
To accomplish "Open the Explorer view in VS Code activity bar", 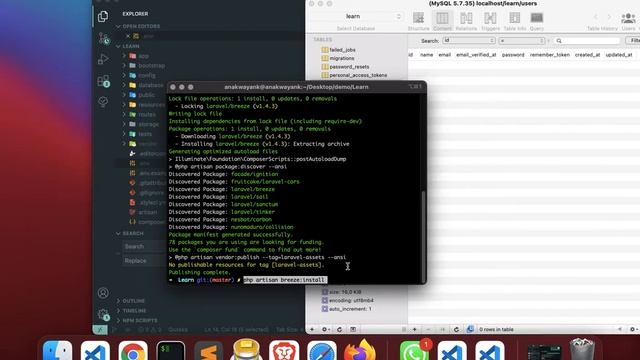I will [103, 16].
